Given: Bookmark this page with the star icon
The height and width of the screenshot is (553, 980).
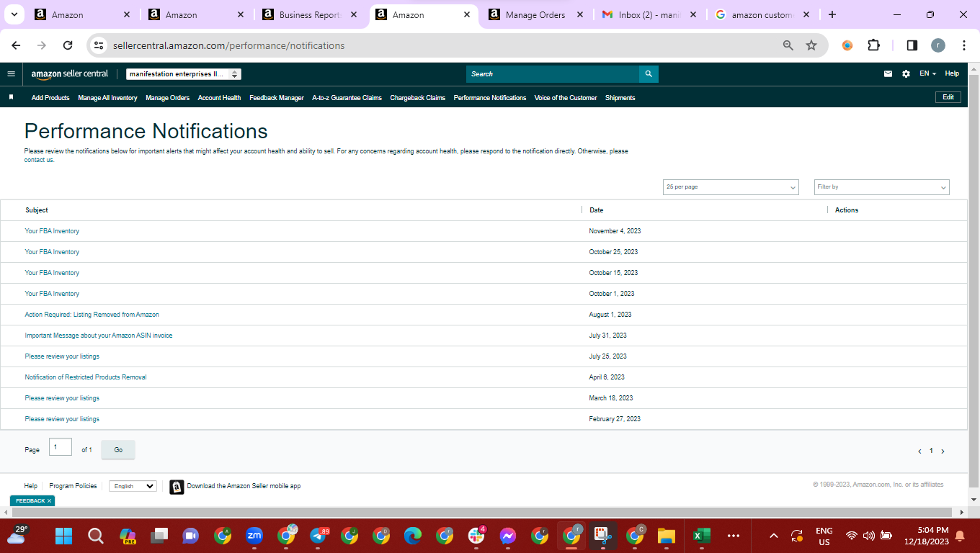Looking at the screenshot, I should pyautogui.click(x=811, y=45).
